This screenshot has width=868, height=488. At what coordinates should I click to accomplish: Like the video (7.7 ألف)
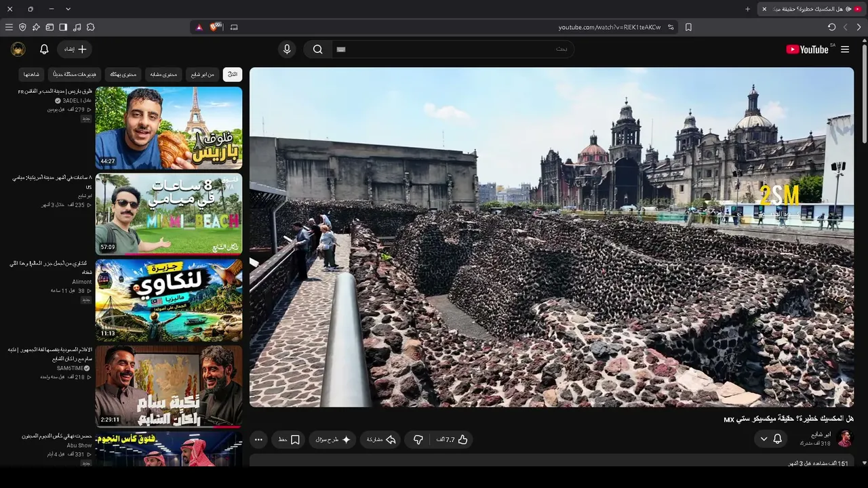click(452, 440)
